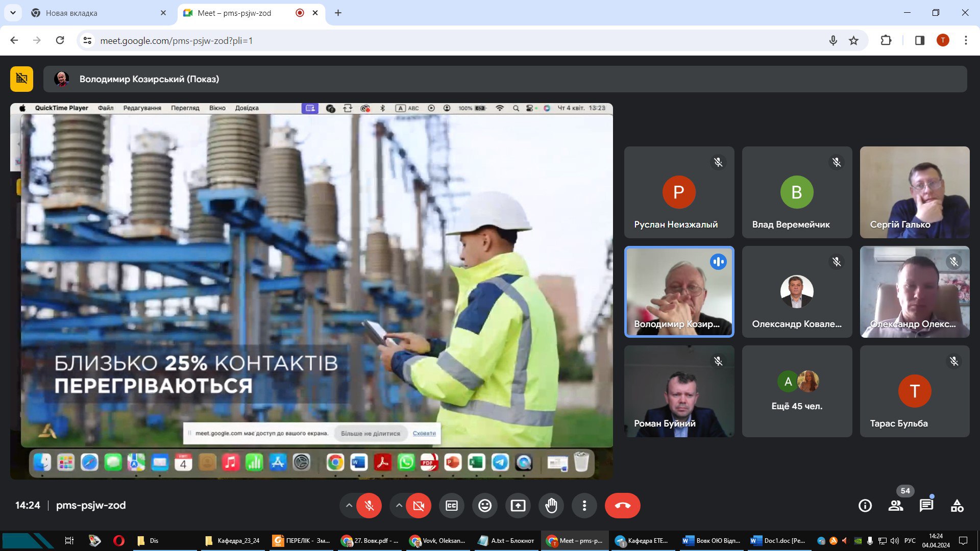
Task: Toggle the disabled camera button
Action: click(x=419, y=506)
